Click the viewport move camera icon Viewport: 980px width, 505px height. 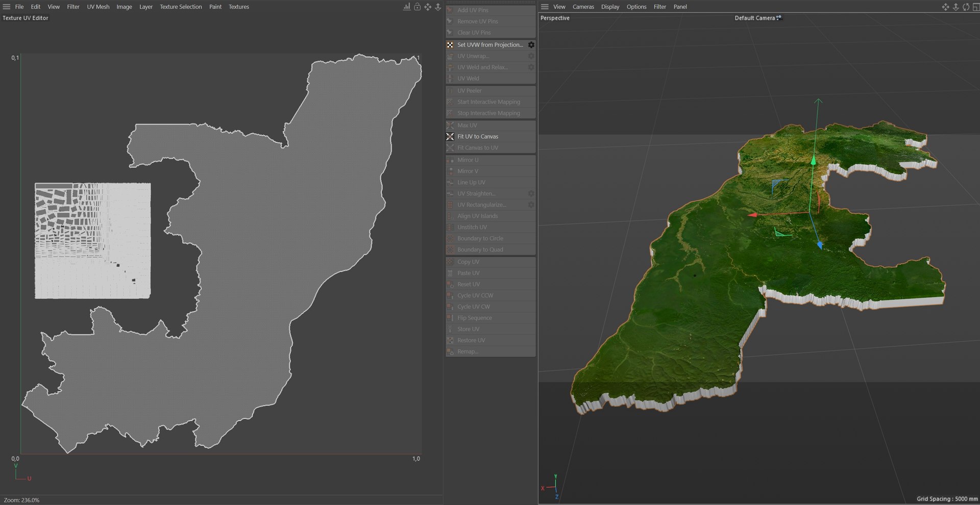point(945,7)
